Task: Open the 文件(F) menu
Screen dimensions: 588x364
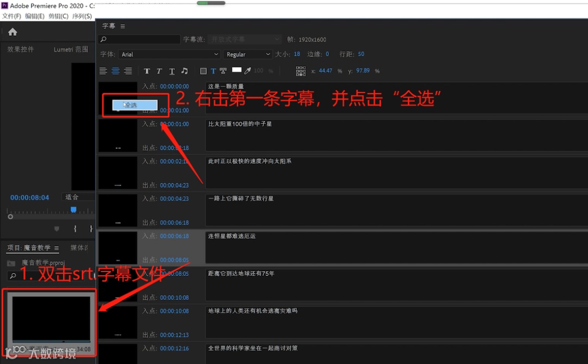Action: pyautogui.click(x=11, y=16)
